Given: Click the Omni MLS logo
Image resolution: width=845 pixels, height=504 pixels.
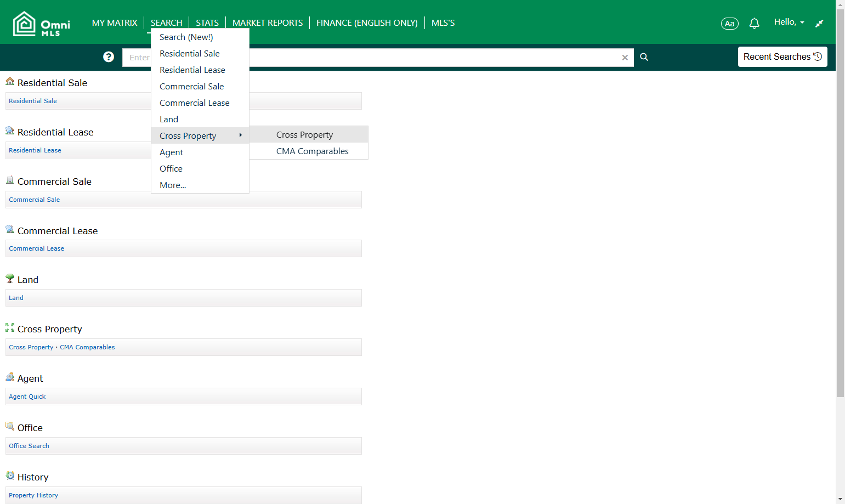Looking at the screenshot, I should click(x=42, y=24).
